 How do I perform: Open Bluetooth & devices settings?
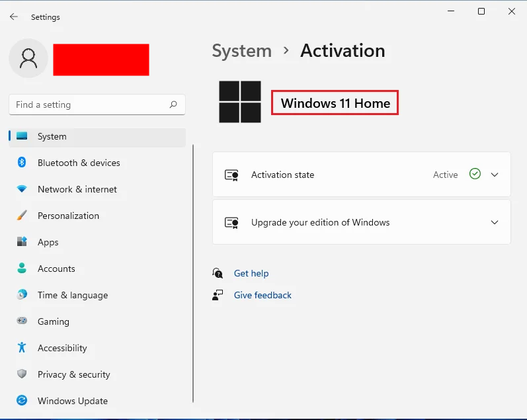point(97,163)
